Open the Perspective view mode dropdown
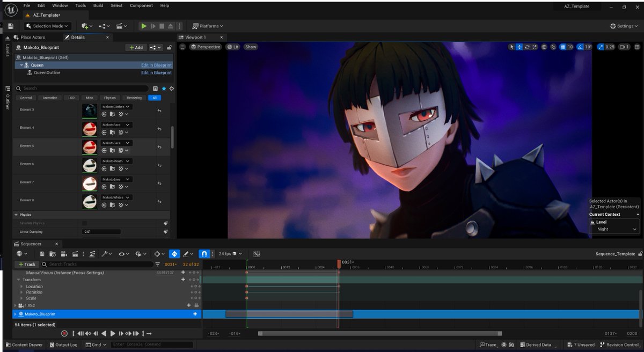Image resolution: width=644 pixels, height=352 pixels. 205,47
